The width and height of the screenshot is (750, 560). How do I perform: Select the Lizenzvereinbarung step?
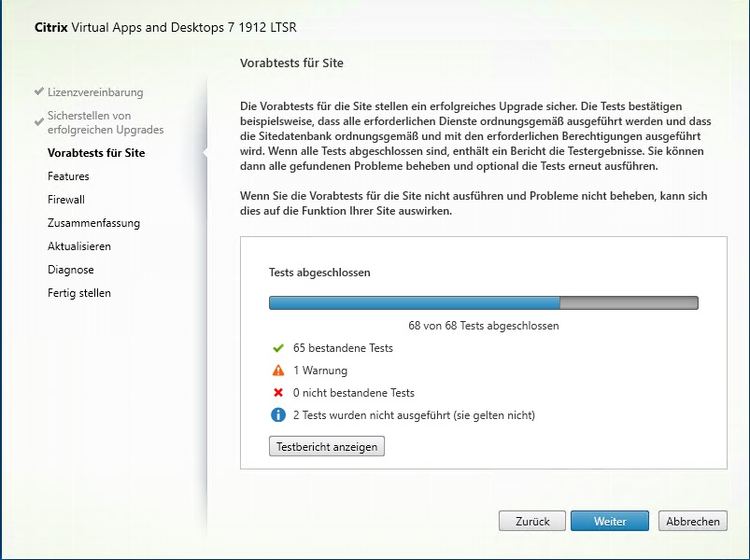tap(95, 92)
